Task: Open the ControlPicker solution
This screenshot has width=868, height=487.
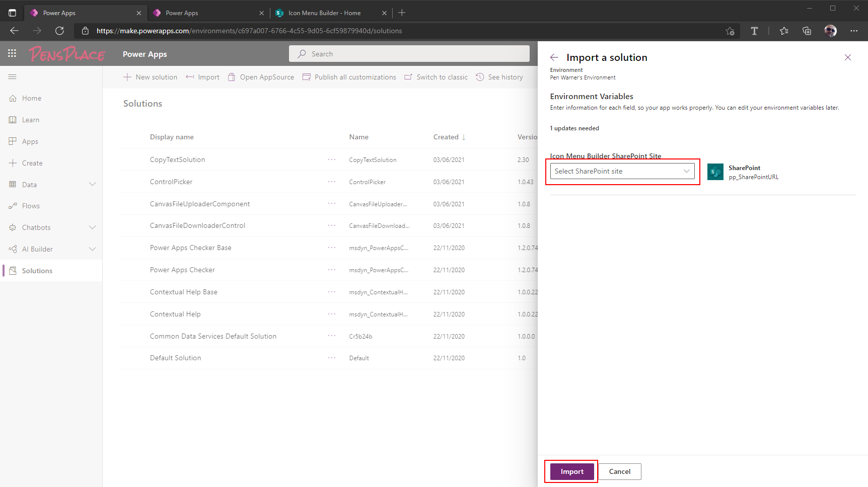Action: (171, 182)
